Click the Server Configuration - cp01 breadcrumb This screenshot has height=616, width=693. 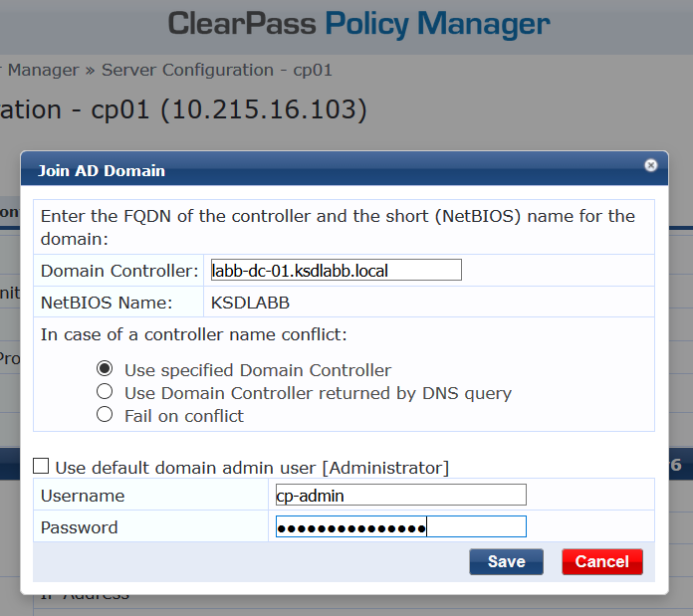217,70
